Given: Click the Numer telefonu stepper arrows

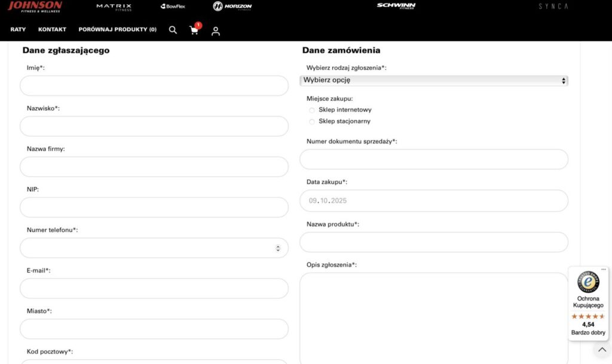Looking at the screenshot, I should (278, 248).
